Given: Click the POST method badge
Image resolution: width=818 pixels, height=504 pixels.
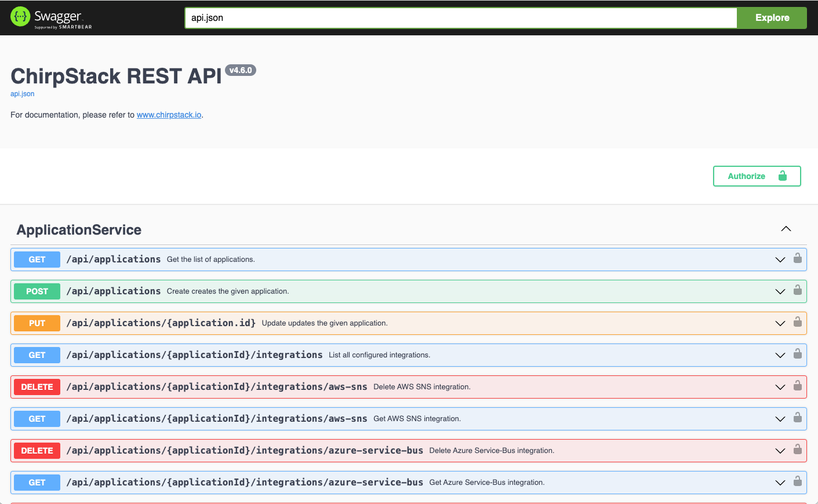Looking at the screenshot, I should coord(37,291).
